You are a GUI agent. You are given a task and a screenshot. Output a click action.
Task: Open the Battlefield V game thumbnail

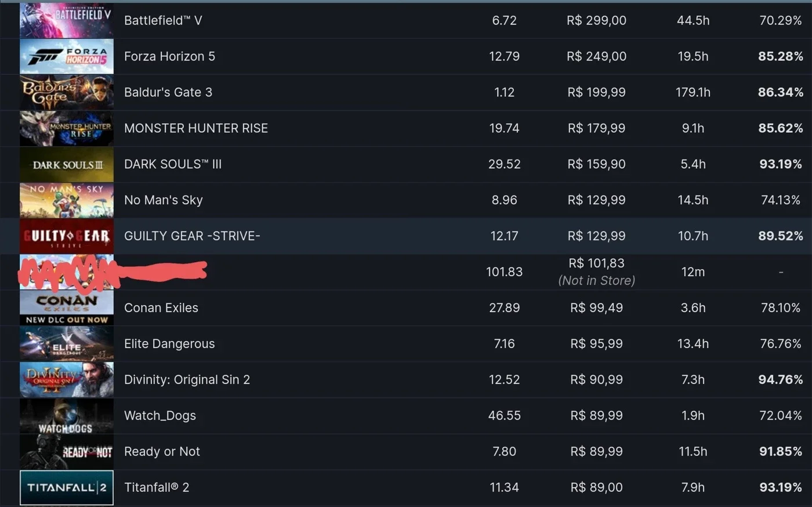coord(67,20)
